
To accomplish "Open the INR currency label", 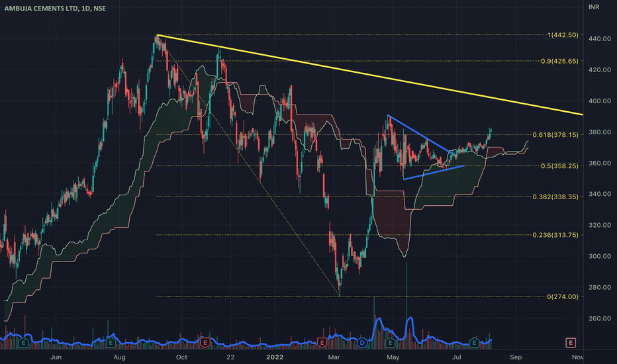I will (594, 7).
